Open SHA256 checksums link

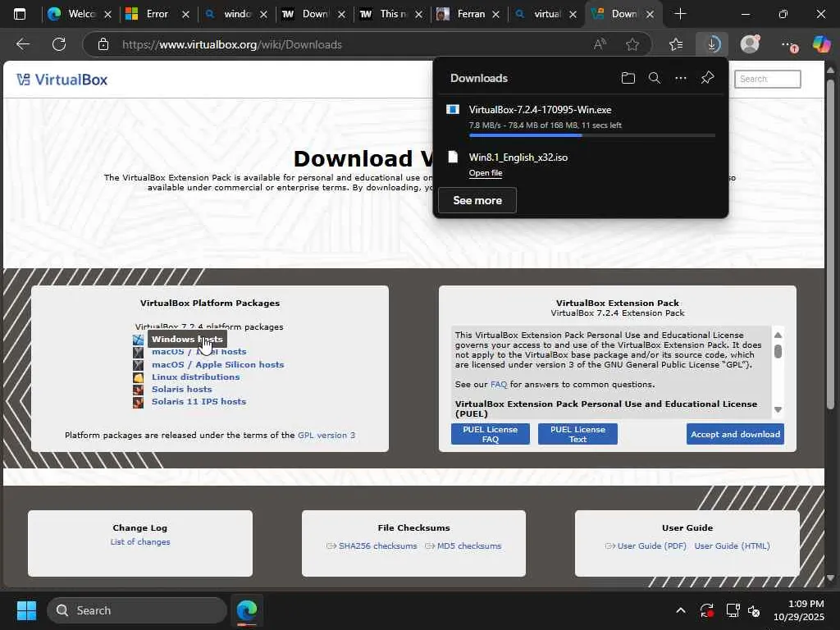point(377,546)
